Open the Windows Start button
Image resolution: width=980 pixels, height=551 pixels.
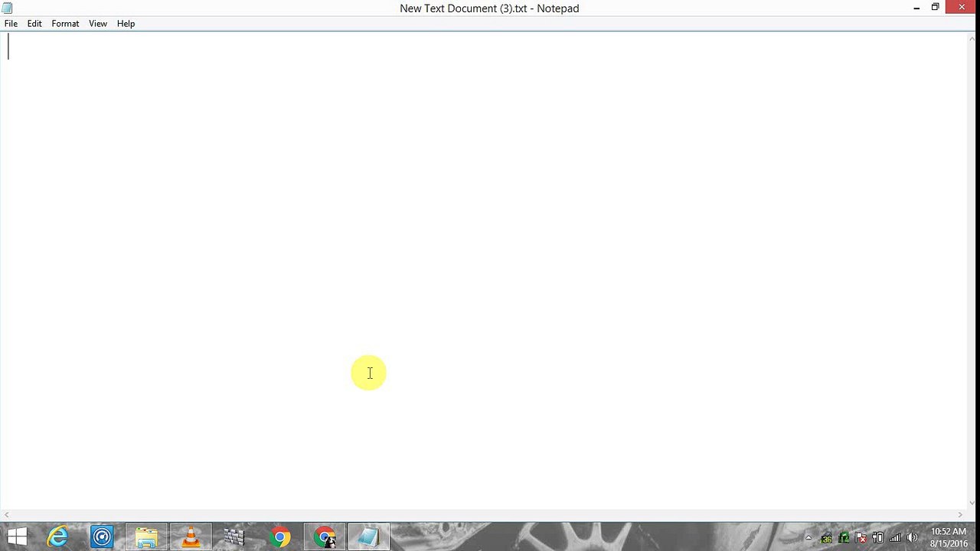click(x=17, y=537)
